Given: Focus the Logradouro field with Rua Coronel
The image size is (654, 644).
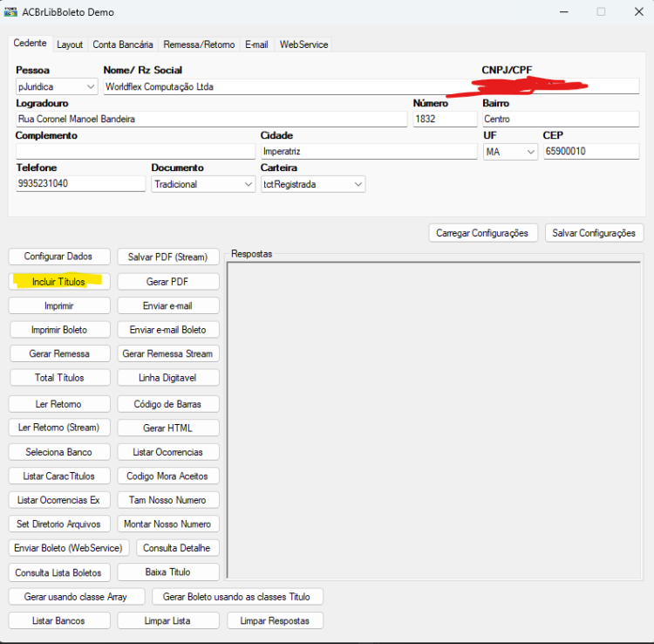Looking at the screenshot, I should (212, 119).
